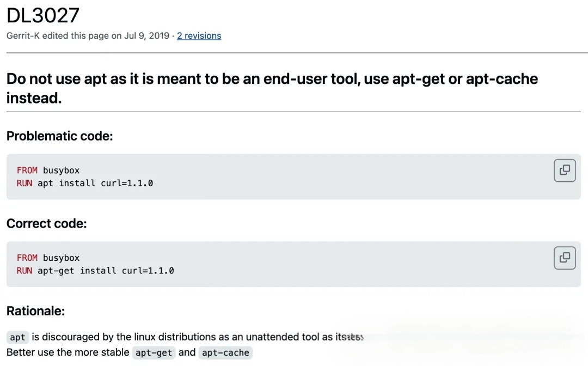
Task: Copy the correct code snippet
Action: pos(565,258)
